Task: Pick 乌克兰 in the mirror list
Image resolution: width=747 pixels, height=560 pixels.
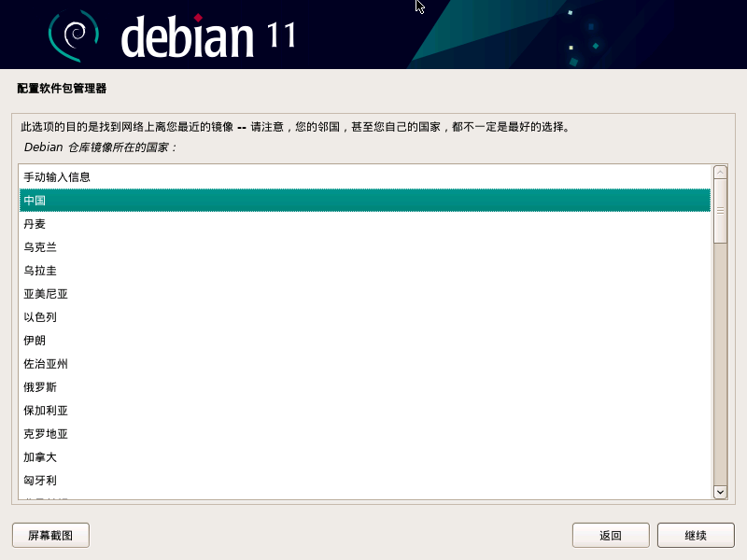Action: click(x=41, y=247)
